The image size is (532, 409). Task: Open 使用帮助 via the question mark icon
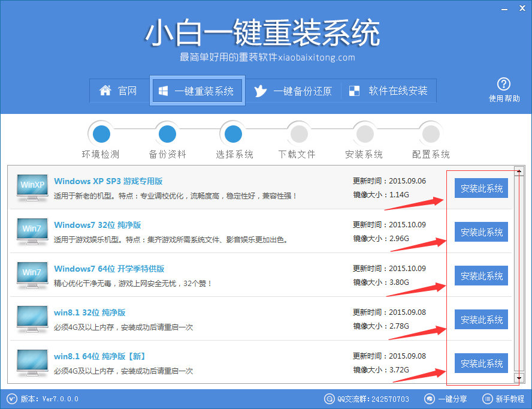[504, 84]
